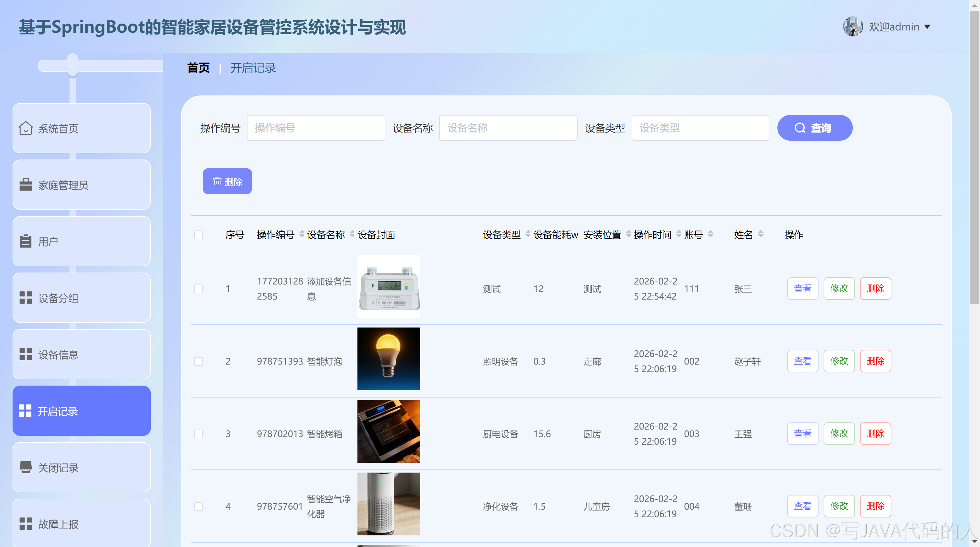
Task: Toggle the select-all header checkbox
Action: click(199, 235)
